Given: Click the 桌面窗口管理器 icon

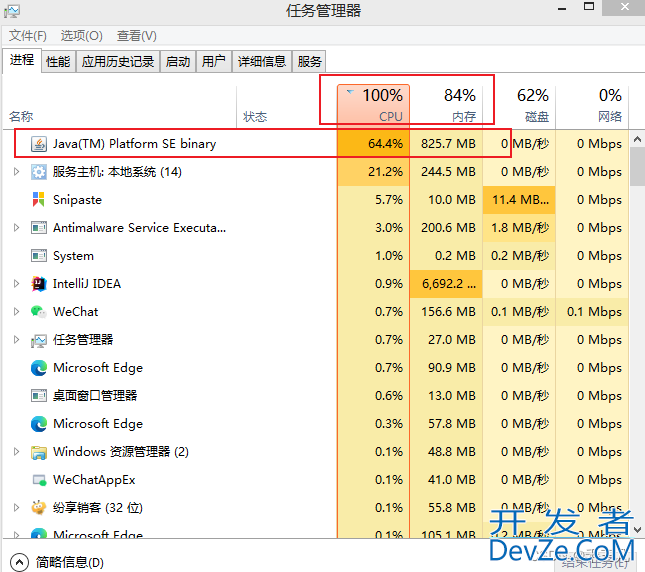Looking at the screenshot, I should point(39,396).
